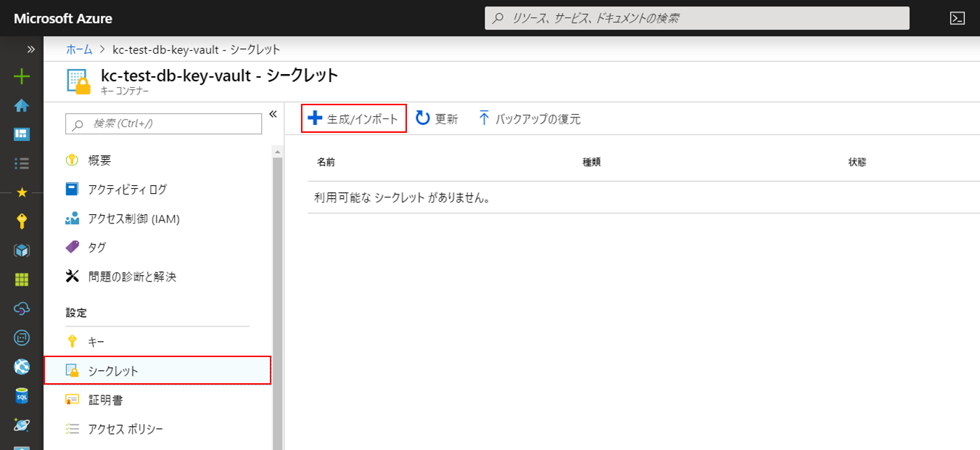
Task: Open the Virtual machines cube icon
Action: point(22,250)
